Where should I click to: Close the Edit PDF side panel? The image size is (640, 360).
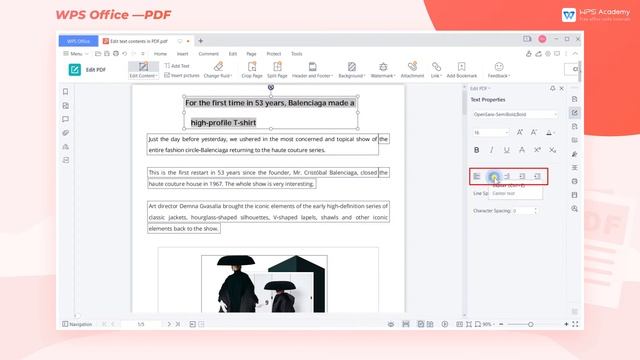pos(562,88)
